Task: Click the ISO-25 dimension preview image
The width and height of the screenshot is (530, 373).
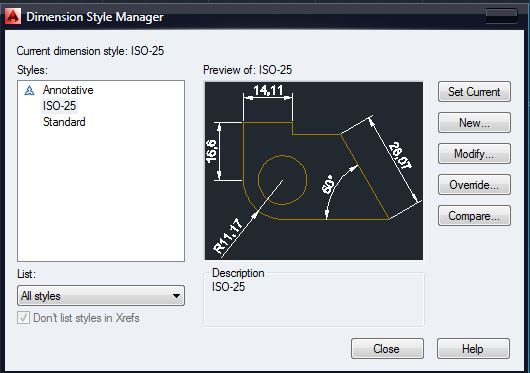Action: (314, 171)
